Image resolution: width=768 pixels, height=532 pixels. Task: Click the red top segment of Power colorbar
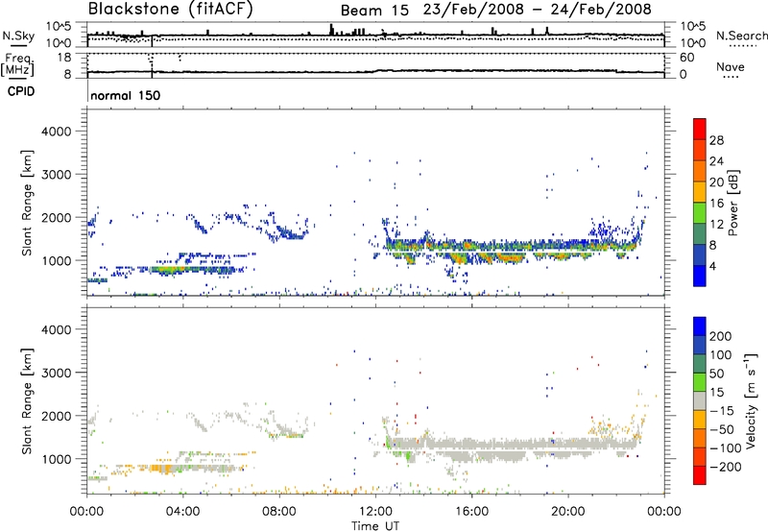pyautogui.click(x=700, y=129)
